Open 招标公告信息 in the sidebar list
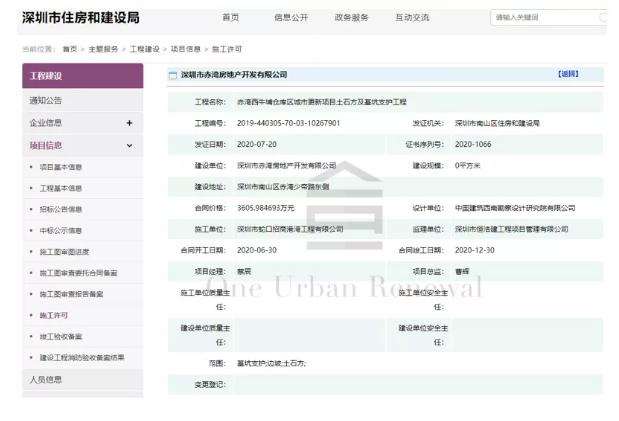Screen dimensions: 619x421 61,209
